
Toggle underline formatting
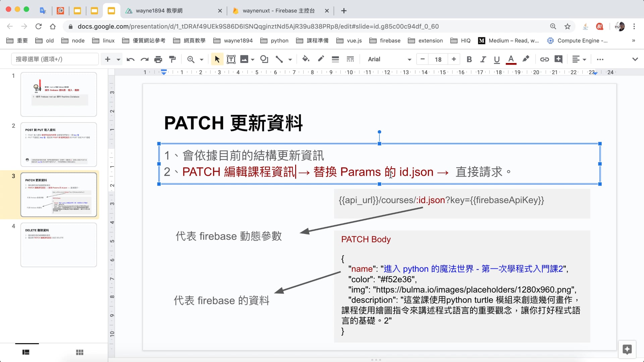(x=497, y=59)
